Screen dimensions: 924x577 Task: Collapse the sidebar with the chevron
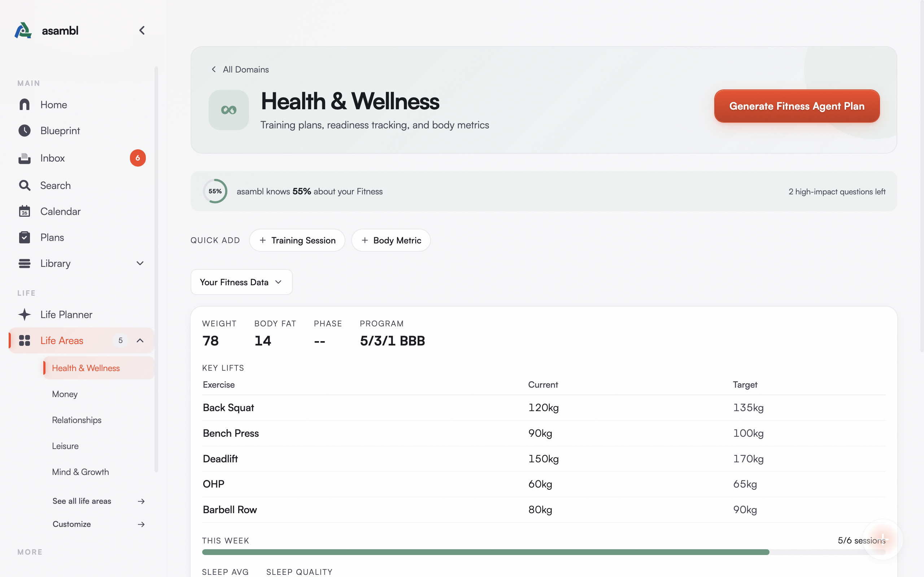point(141,30)
